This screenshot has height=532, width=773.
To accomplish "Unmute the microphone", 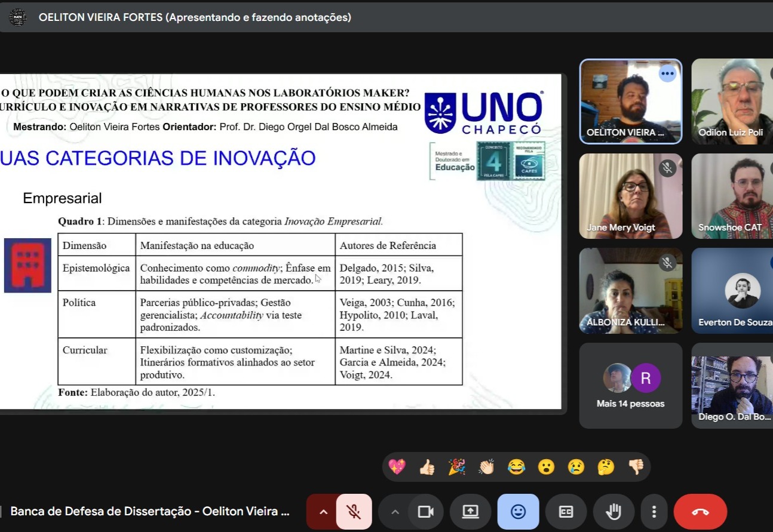I will 354,512.
